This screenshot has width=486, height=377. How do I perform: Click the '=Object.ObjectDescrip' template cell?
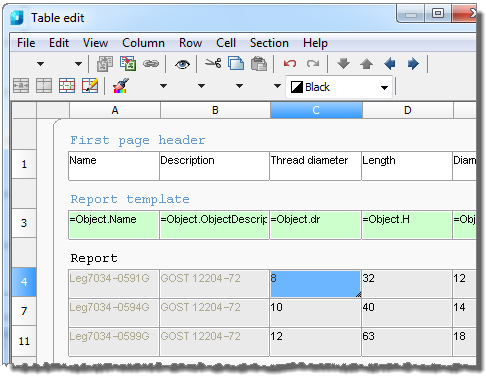tap(214, 225)
